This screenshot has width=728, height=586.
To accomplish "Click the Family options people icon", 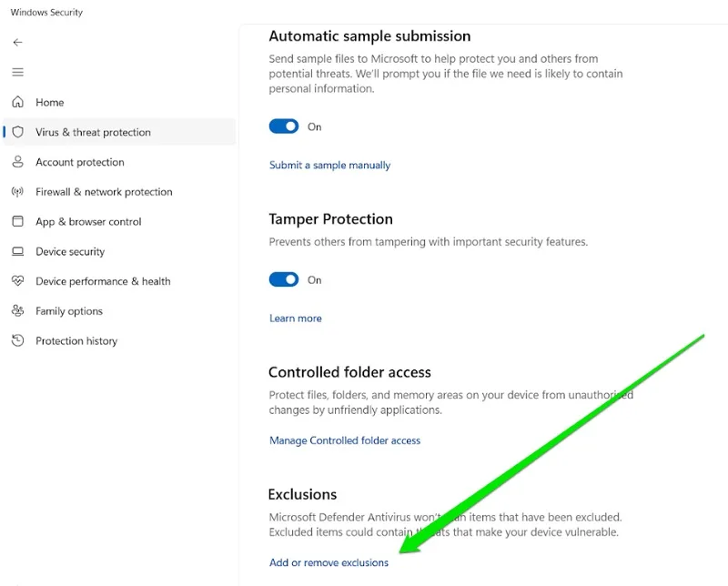I will click(x=17, y=310).
